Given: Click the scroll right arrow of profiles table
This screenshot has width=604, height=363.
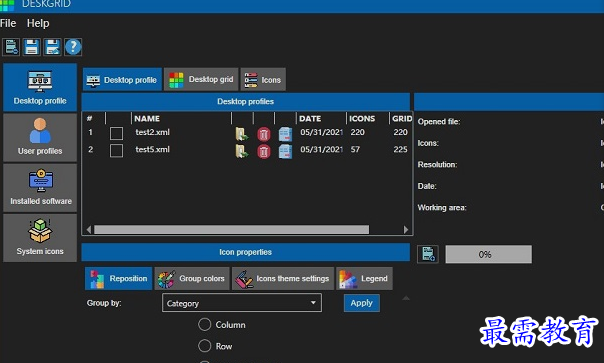Looking at the screenshot, I should [x=406, y=230].
